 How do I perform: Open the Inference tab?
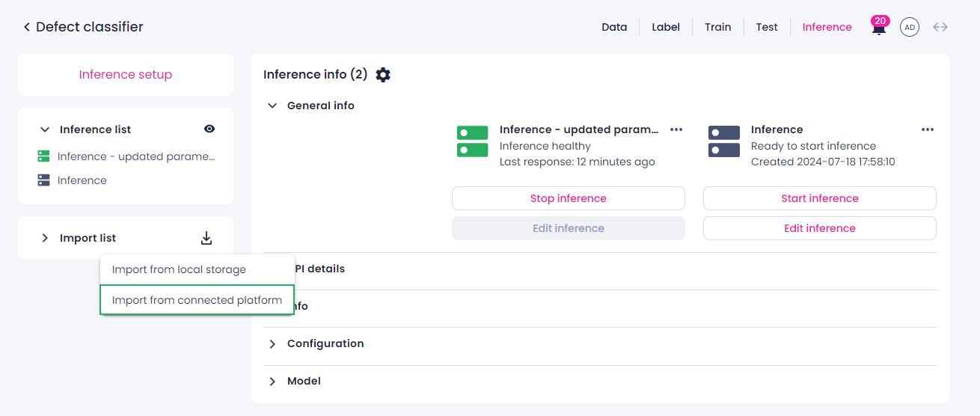[827, 27]
